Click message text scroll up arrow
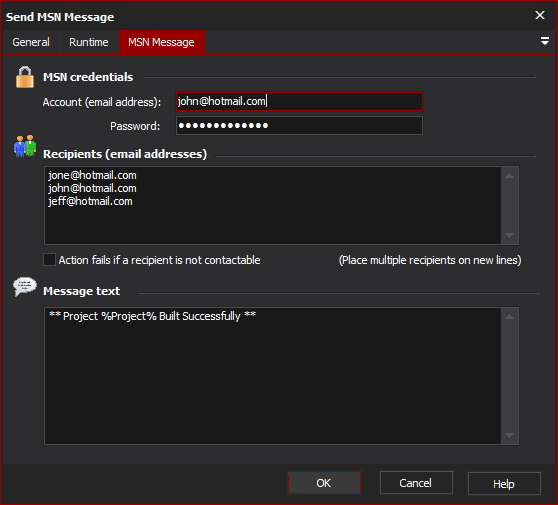The image size is (558, 505). tap(510, 316)
